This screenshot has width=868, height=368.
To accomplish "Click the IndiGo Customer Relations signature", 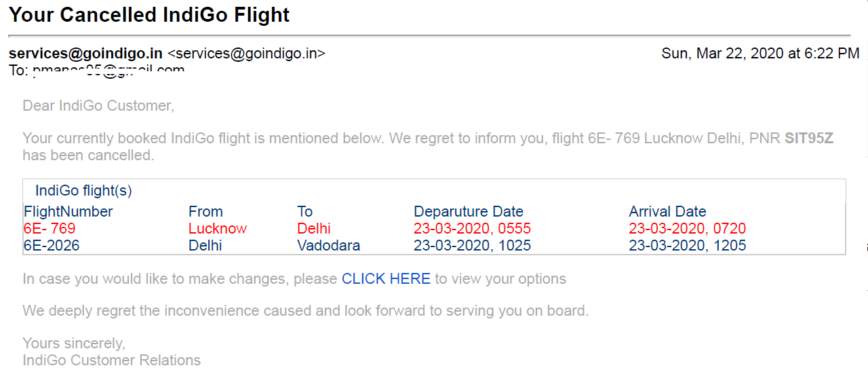I will [x=112, y=360].
